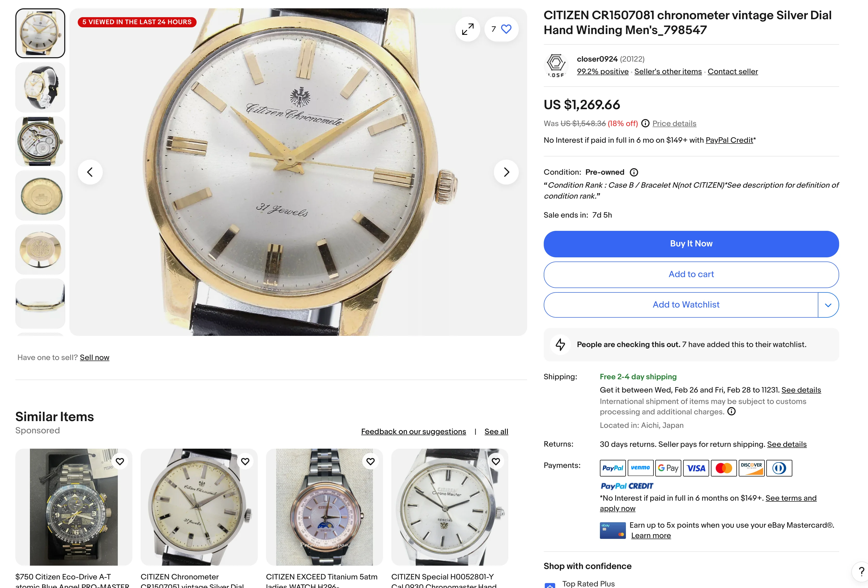This screenshot has height=588, width=868.
Task: Go to the previous product image
Action: click(x=90, y=172)
